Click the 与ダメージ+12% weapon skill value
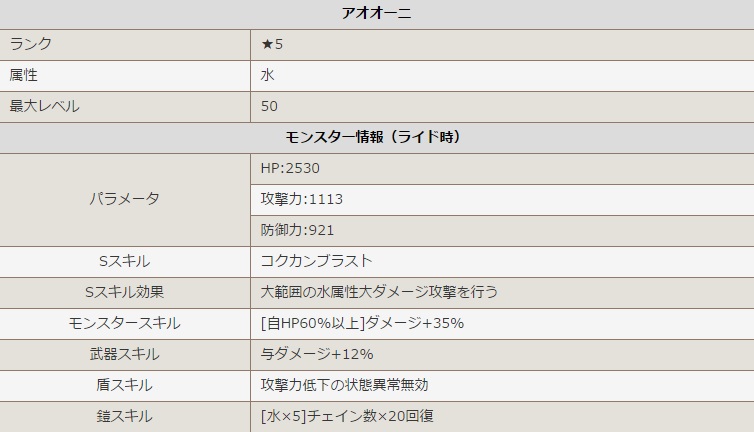The width and height of the screenshot is (754, 432). coord(316,354)
